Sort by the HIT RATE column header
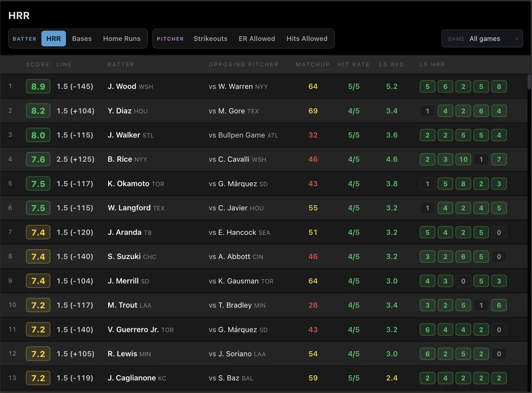Image resolution: width=532 pixels, height=393 pixels. [353, 64]
